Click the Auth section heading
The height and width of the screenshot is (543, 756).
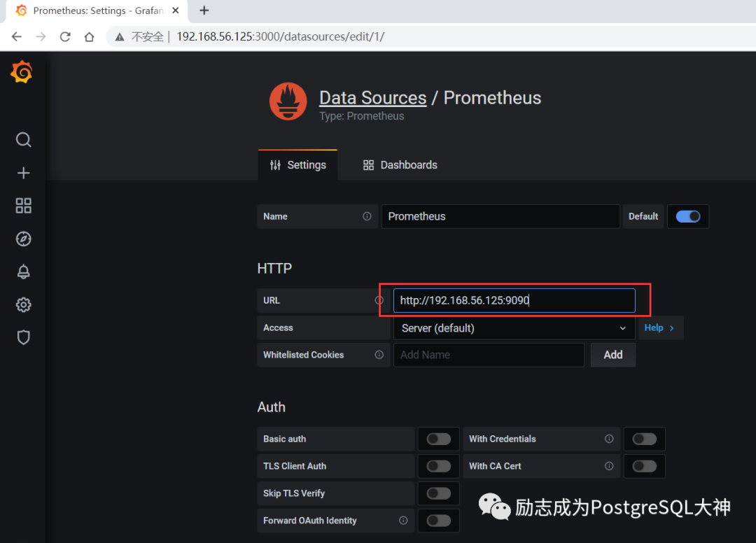[271, 407]
